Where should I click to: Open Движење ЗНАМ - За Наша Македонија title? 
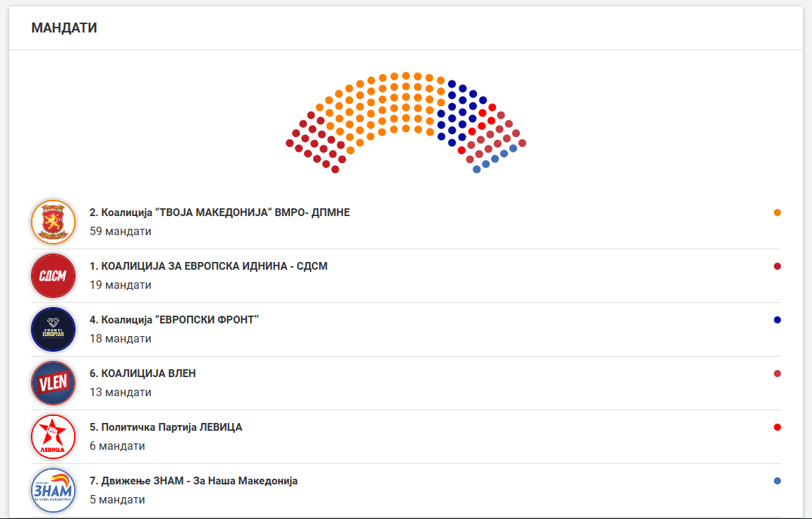coord(193,481)
